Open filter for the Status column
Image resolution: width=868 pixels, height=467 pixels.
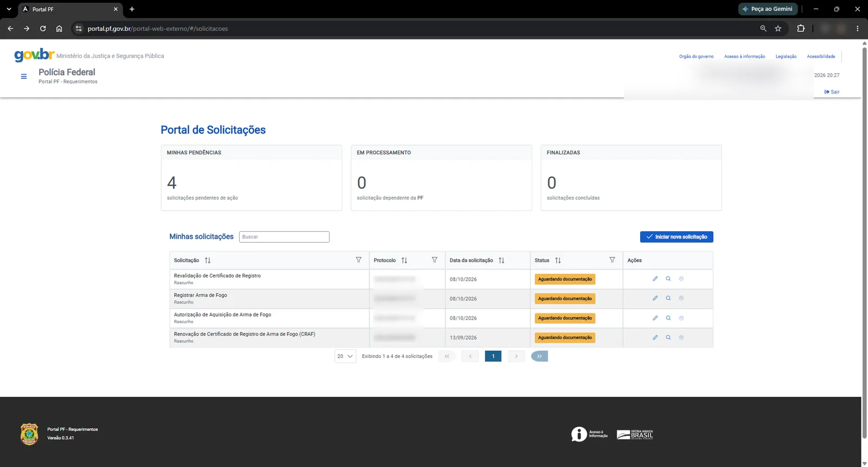[612, 260]
